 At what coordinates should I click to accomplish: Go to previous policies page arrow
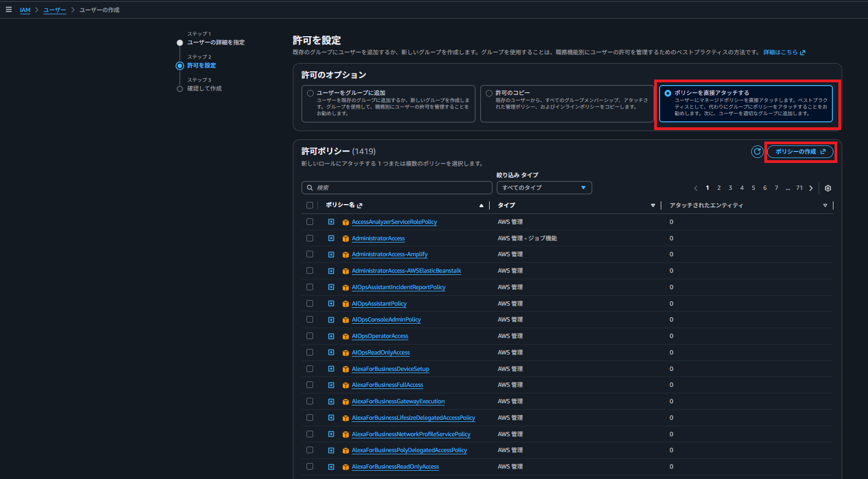coord(696,188)
